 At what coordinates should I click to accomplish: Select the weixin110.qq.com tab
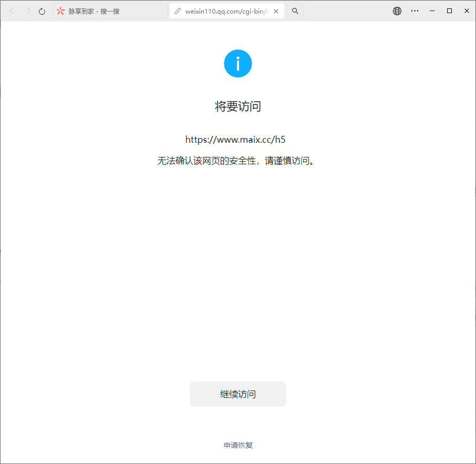click(x=226, y=11)
